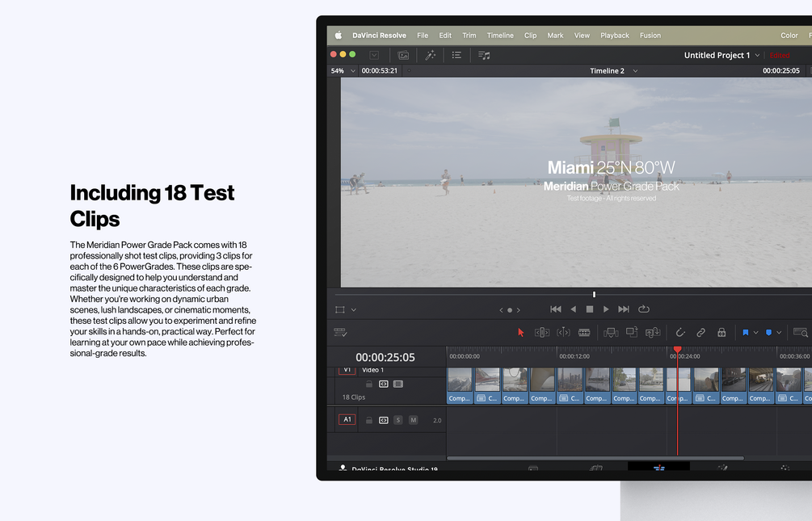Screen dimensions: 812x521
Task: Click the jog dot between the arrows
Action: click(510, 310)
